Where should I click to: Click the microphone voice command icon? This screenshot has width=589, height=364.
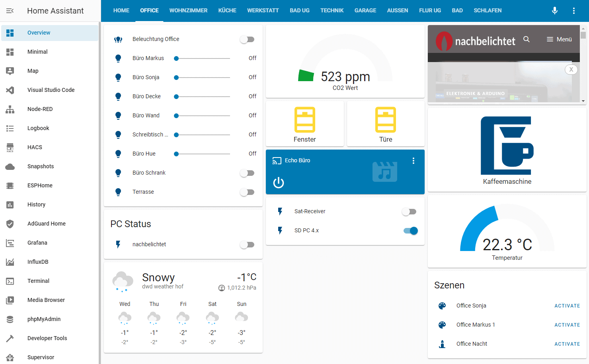554,11
